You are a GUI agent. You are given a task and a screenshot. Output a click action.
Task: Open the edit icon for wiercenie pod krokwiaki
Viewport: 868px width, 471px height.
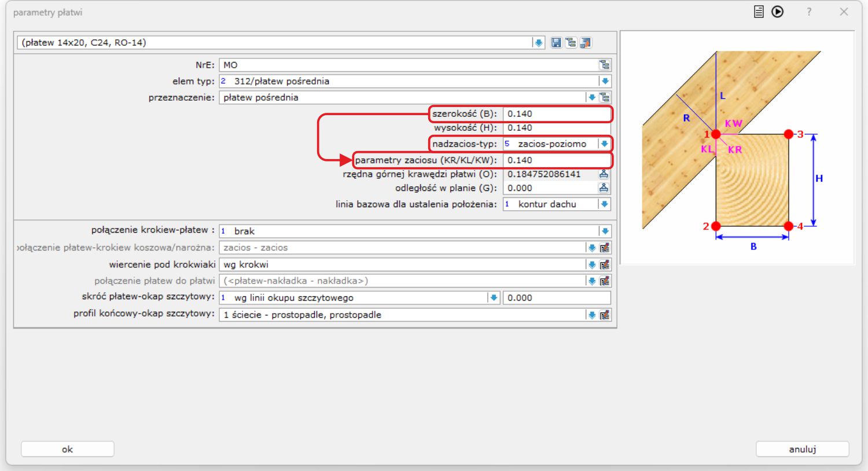[605, 264]
